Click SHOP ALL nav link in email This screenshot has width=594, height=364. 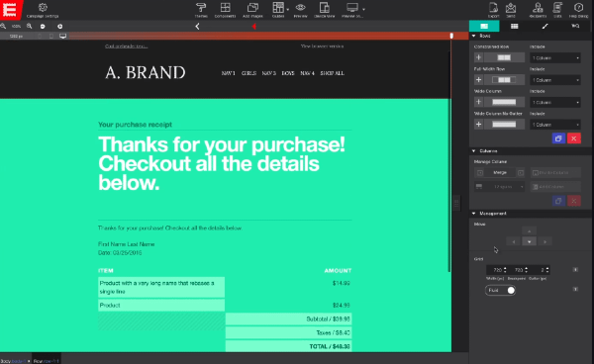tap(333, 73)
